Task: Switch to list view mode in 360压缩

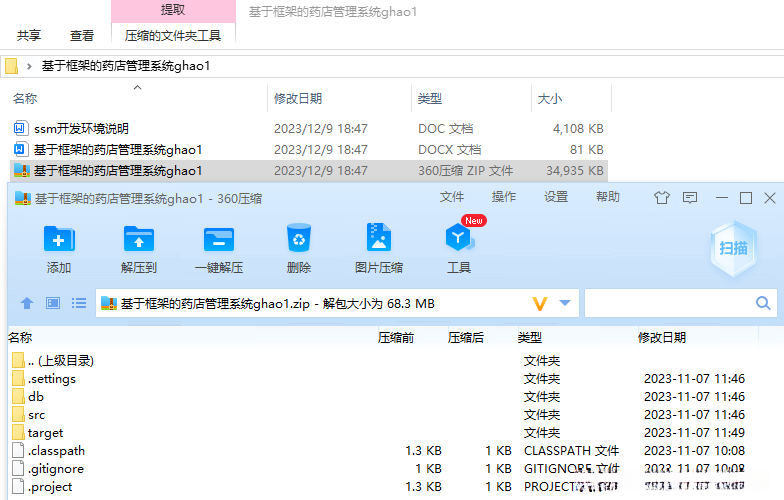Action: (78, 303)
